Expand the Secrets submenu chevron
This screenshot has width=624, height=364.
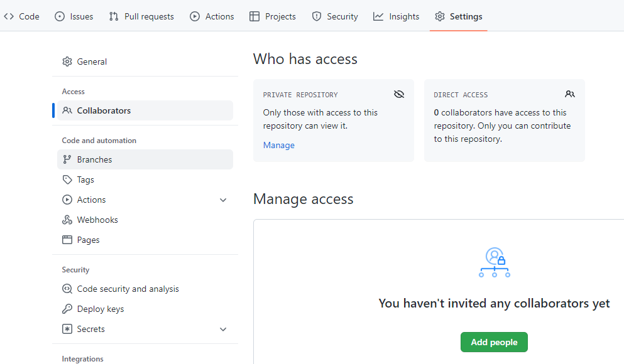pyautogui.click(x=223, y=329)
